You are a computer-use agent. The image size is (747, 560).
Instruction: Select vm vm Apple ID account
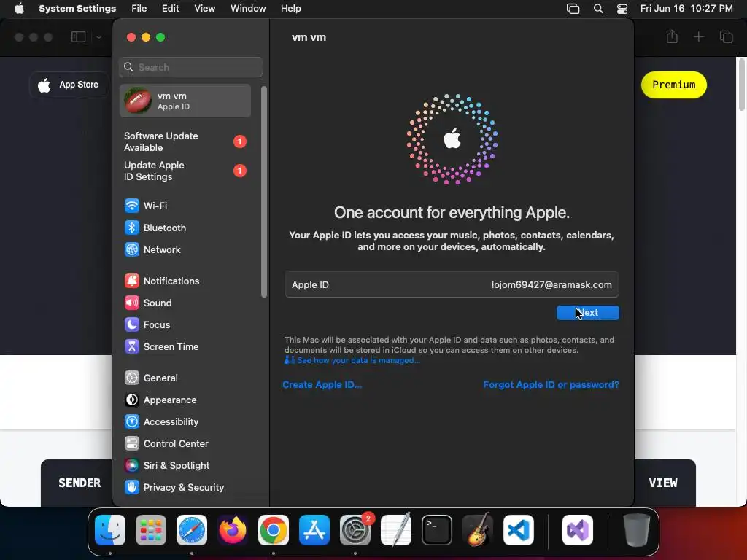185,101
